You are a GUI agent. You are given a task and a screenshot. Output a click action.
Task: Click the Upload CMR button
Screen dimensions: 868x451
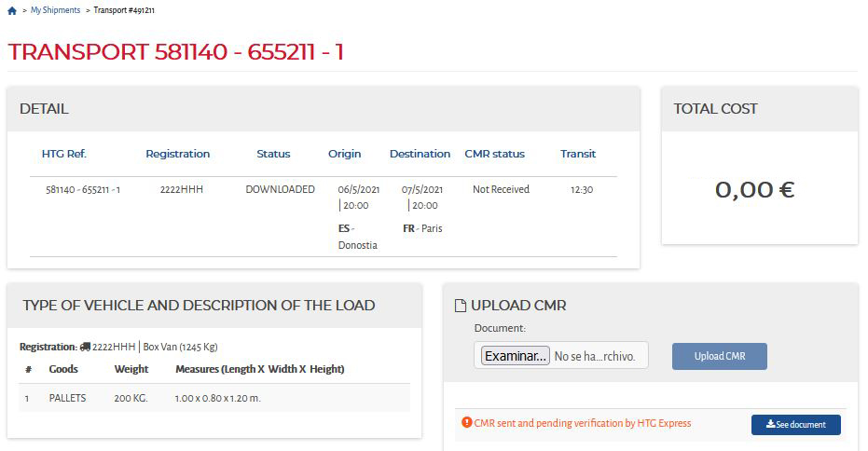coord(720,356)
